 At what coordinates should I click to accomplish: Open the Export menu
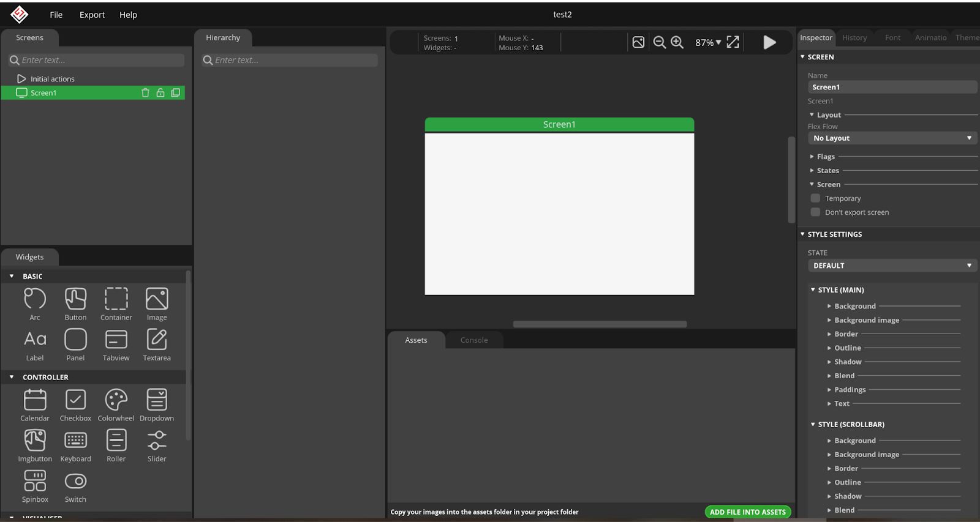point(92,15)
